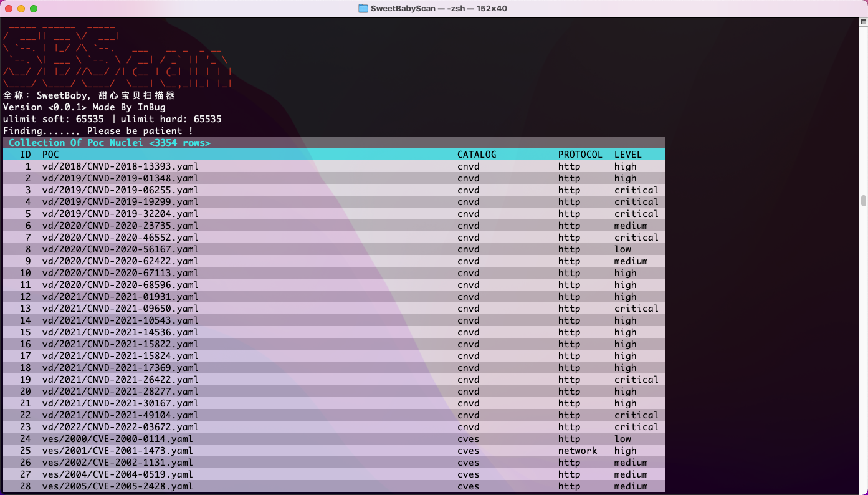Click 'cves' catalog in row 28
The height and width of the screenshot is (495, 868).
469,486
